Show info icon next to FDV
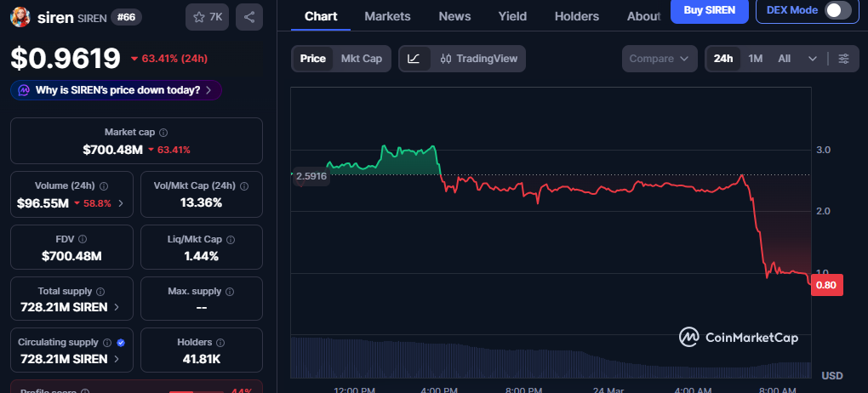This screenshot has height=393, width=868. [x=83, y=239]
